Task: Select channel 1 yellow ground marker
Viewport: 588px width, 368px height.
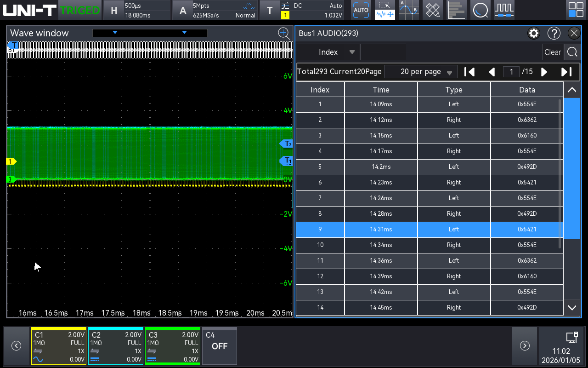Action: tap(11, 161)
